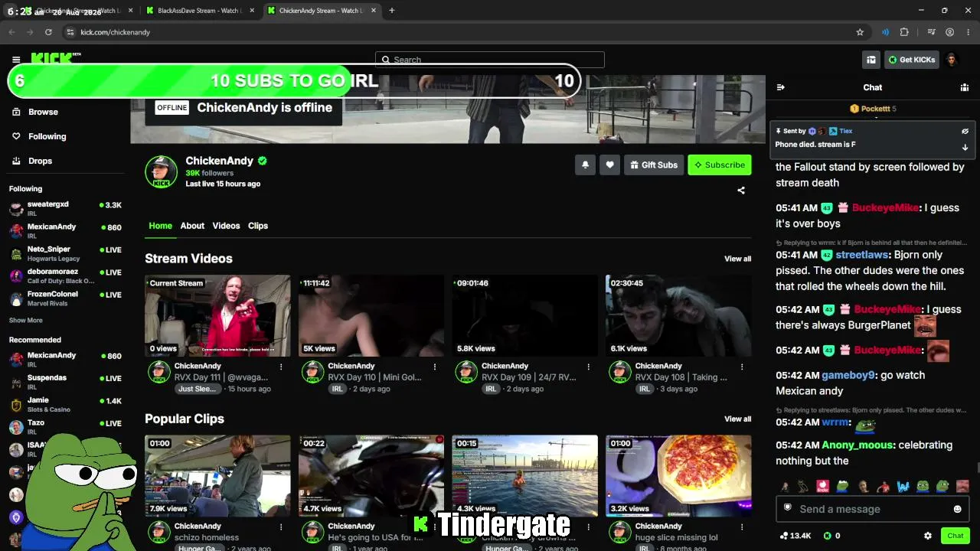Open options menu for schizo homeless clip
Image resolution: width=980 pixels, height=551 pixels.
[x=281, y=527]
